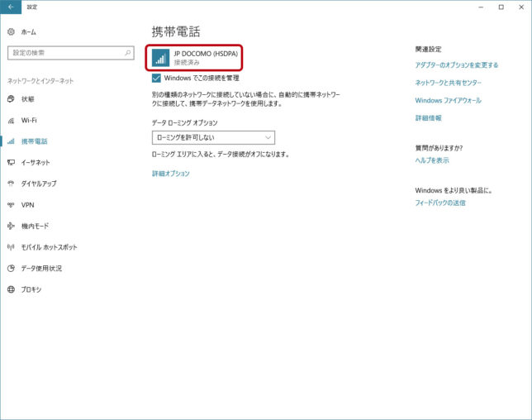
Task: Click the 詳細情報 link
Action: pyautogui.click(x=428, y=118)
